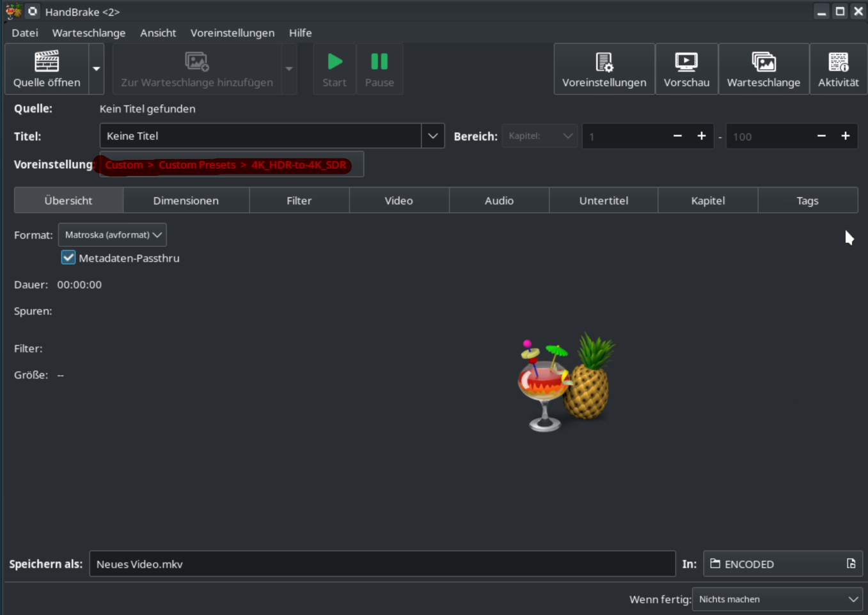
Task: Open the Bereich Kapitel dropdown
Action: click(x=540, y=136)
